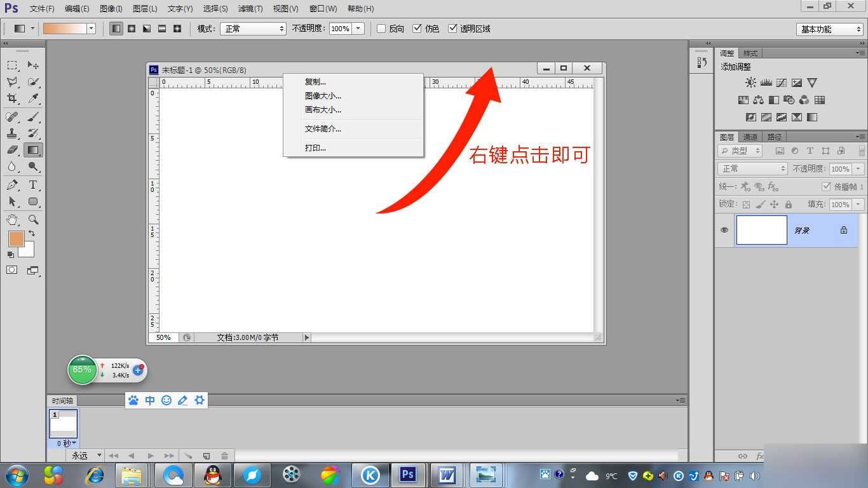Swap foreground and background colors
The image size is (868, 488).
pos(32,234)
